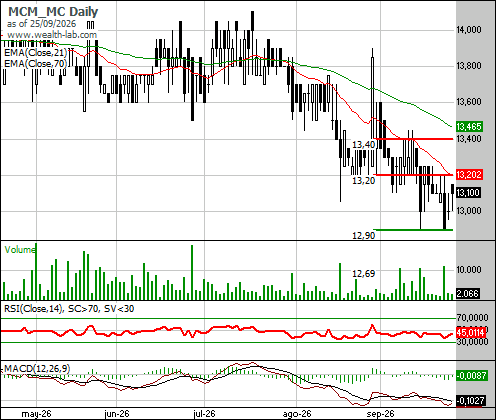Select the EMA(Close,70) legend label
The width and height of the screenshot is (496, 420).
click(35, 63)
